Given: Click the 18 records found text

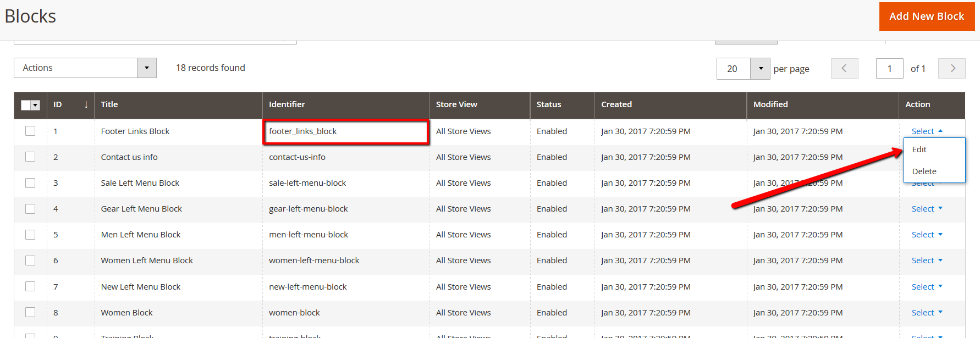Looking at the screenshot, I should (211, 68).
